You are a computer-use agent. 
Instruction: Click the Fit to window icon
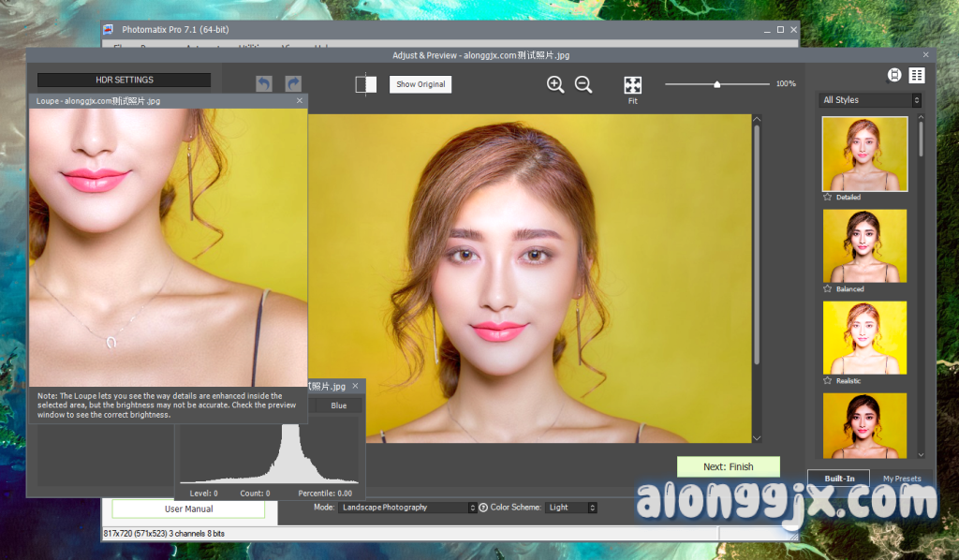(633, 85)
